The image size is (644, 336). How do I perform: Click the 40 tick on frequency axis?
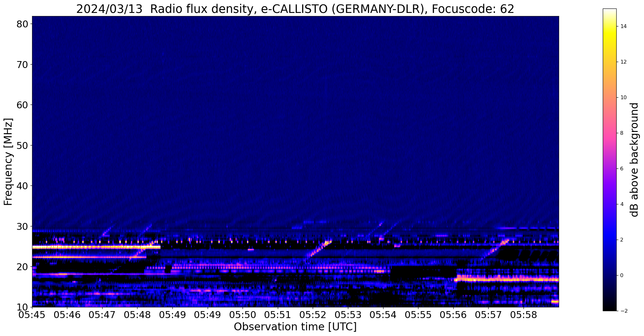(23, 186)
